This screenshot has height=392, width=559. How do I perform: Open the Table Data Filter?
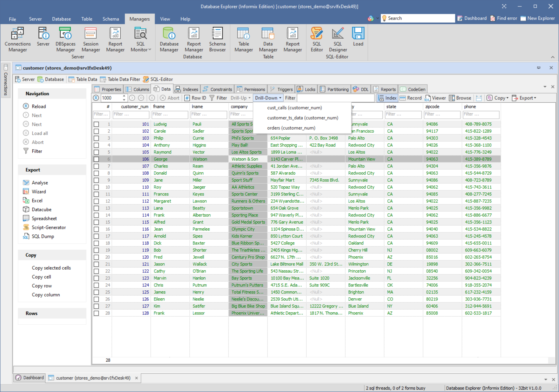coord(120,79)
